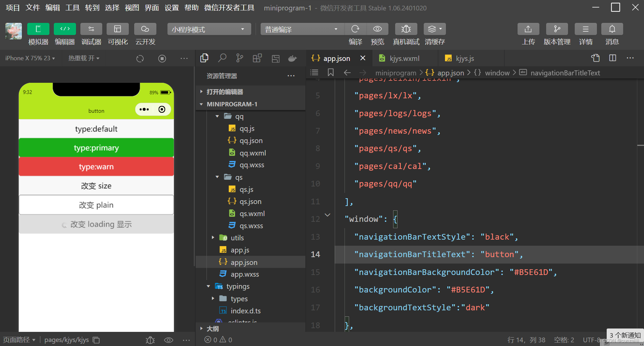Navigate back with the left arrow
This screenshot has width=644, height=346.
point(347,72)
